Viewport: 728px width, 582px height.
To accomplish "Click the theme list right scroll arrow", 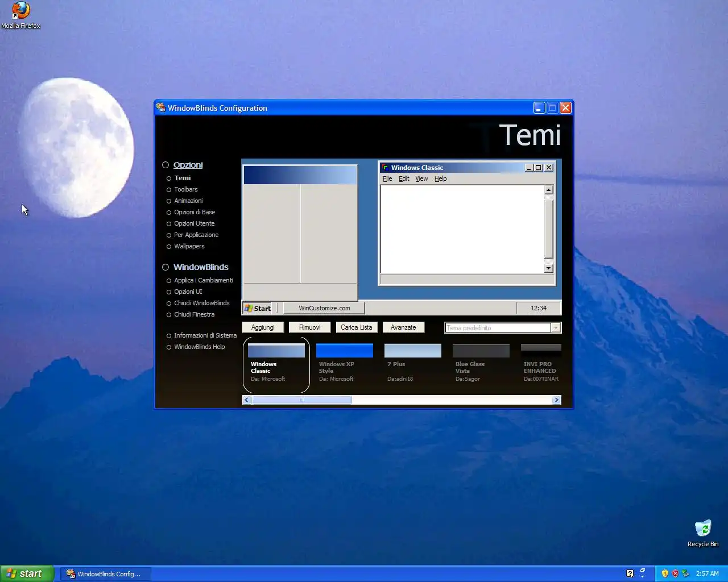I will click(557, 400).
